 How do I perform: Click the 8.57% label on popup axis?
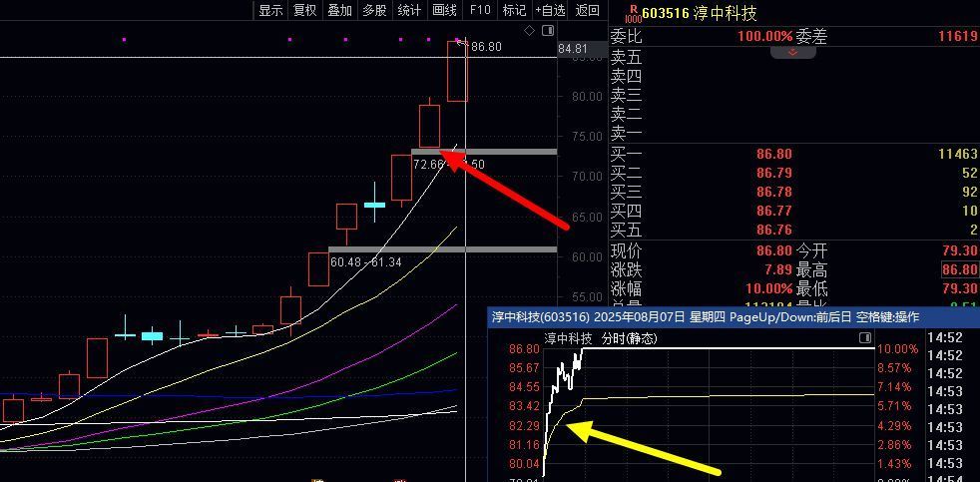tap(896, 367)
